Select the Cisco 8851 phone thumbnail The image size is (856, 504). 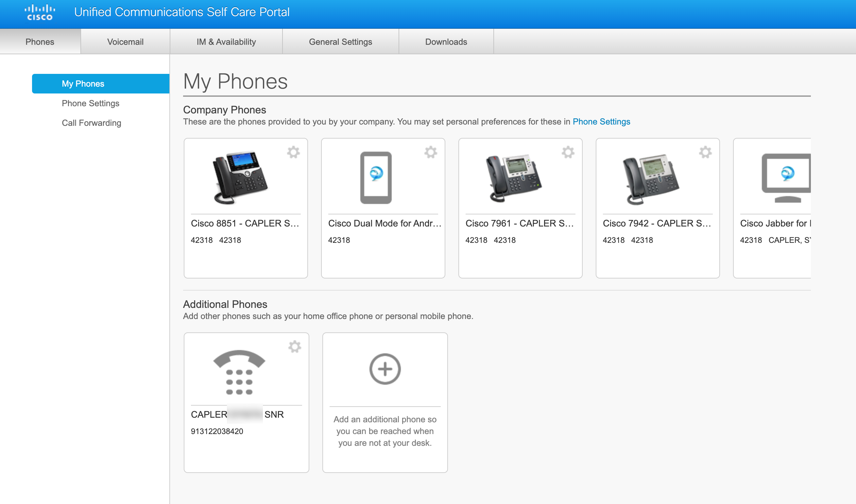pos(242,178)
